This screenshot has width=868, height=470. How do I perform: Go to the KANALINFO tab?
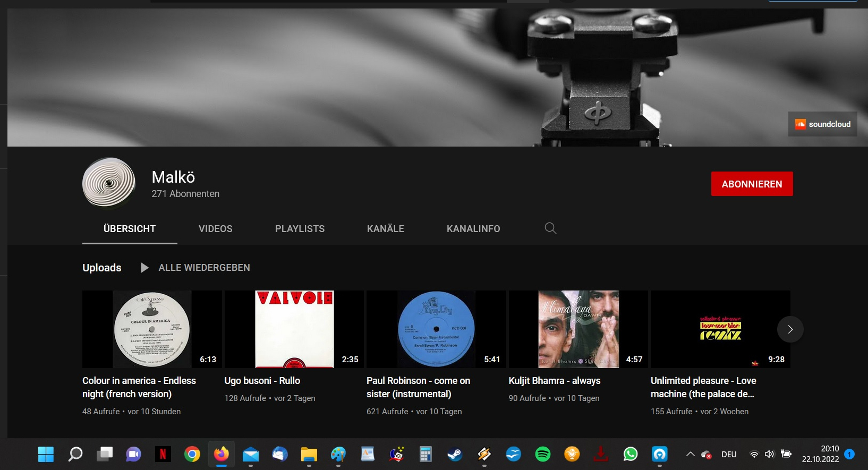tap(473, 229)
